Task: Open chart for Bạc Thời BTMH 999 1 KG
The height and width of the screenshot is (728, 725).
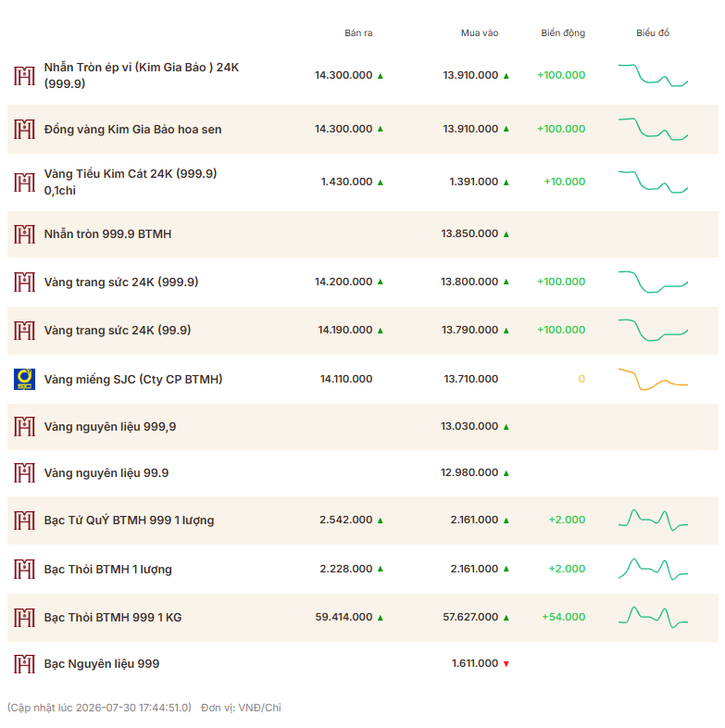Action: 653,617
